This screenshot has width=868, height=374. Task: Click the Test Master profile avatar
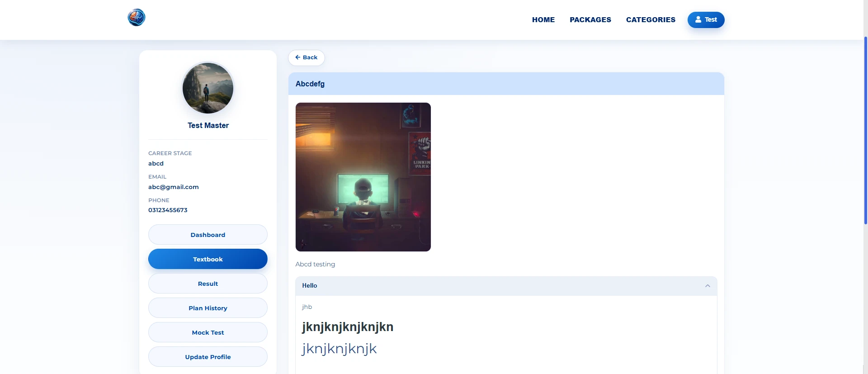208,88
